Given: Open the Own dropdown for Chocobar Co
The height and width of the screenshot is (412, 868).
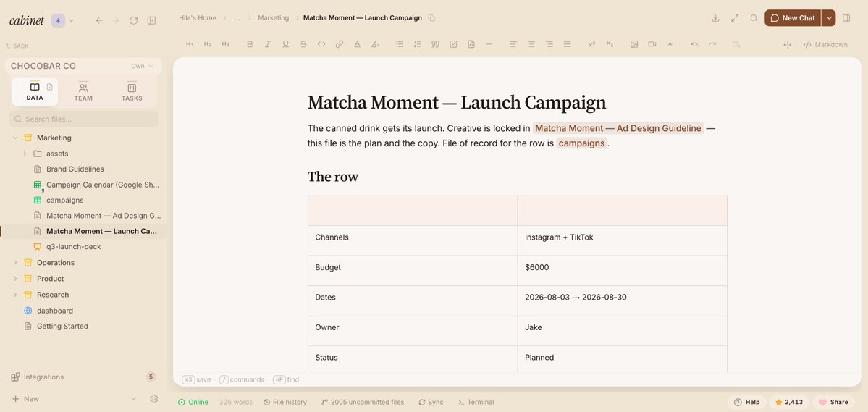Looking at the screenshot, I should pyautogui.click(x=142, y=66).
